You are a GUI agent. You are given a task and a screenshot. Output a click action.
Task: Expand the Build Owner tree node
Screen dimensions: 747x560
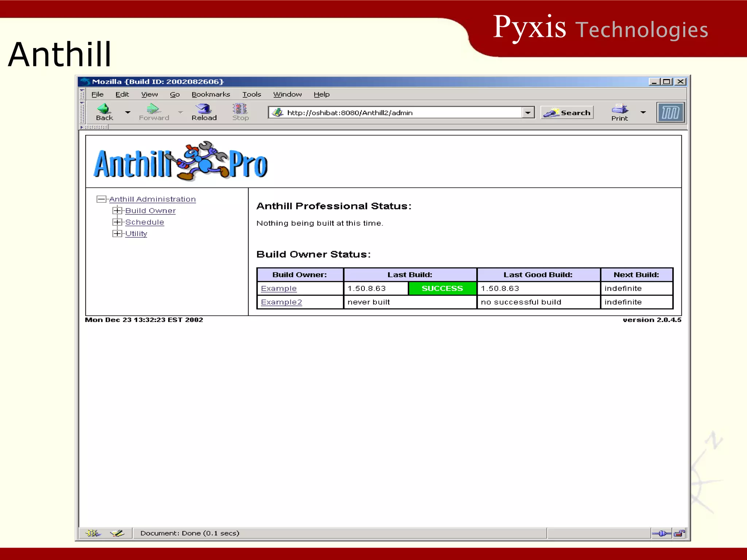[117, 211]
